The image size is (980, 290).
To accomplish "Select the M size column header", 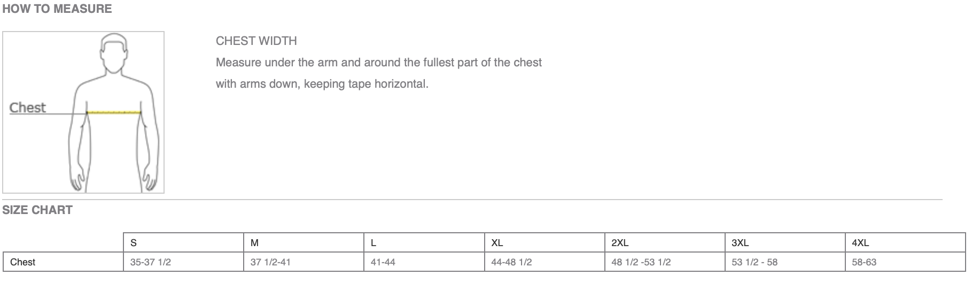I will (254, 243).
